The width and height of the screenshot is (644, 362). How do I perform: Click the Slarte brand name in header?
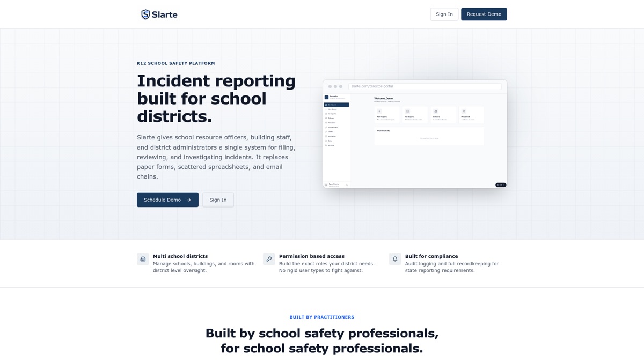coord(164,14)
